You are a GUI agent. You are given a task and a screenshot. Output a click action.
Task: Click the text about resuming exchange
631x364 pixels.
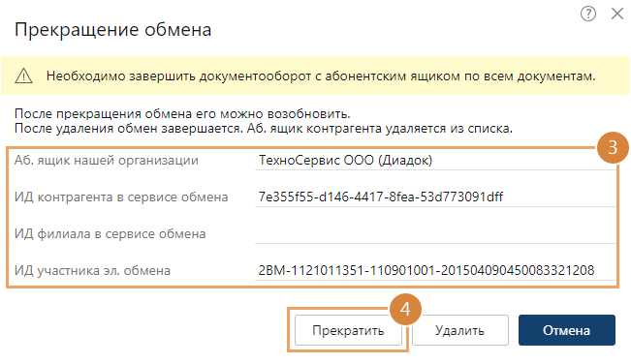click(182, 113)
